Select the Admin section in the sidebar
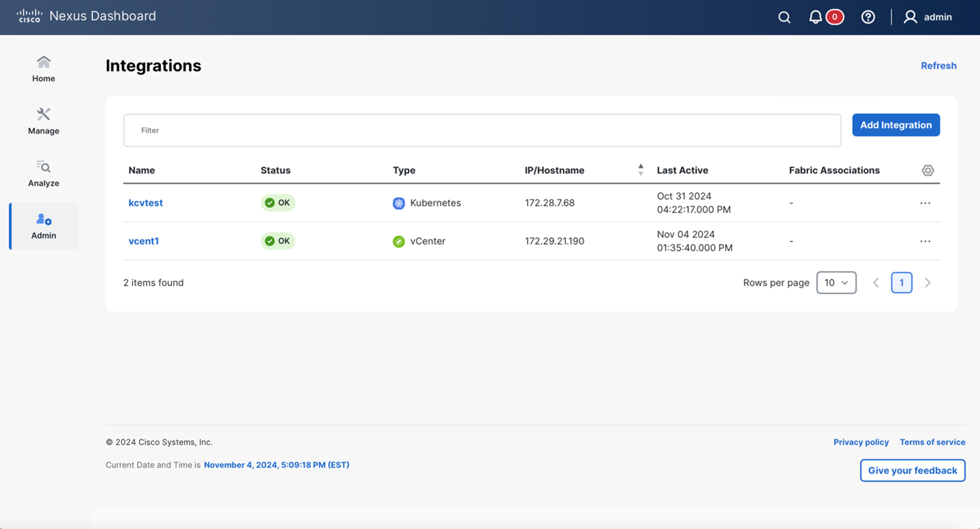980x529 pixels. [43, 226]
